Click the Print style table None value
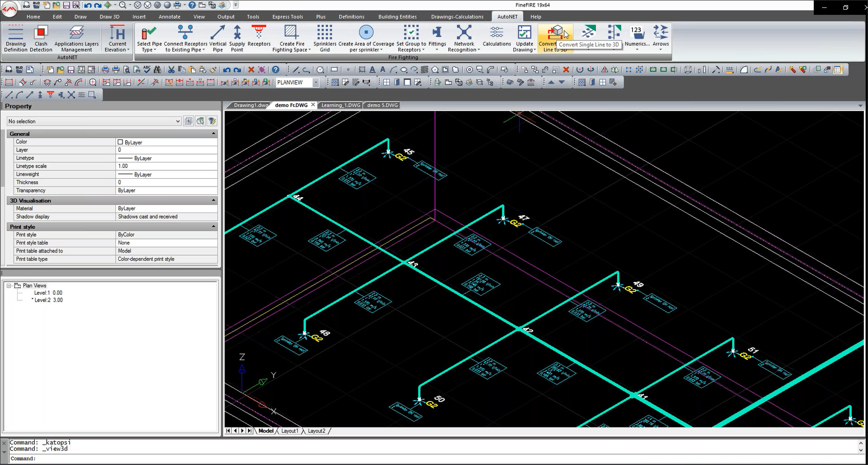Viewport: 868px width, 465px height. click(166, 243)
